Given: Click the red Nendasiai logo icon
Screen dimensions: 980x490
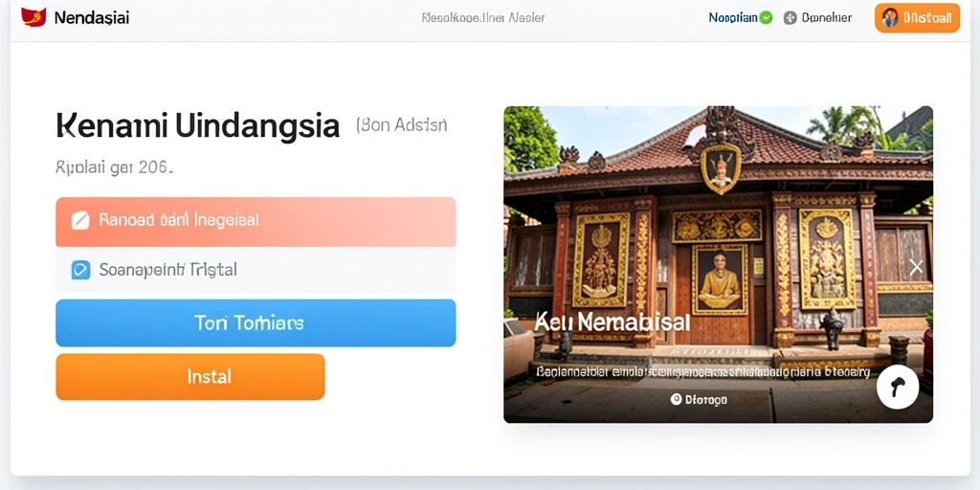Looking at the screenshot, I should click(x=33, y=17).
